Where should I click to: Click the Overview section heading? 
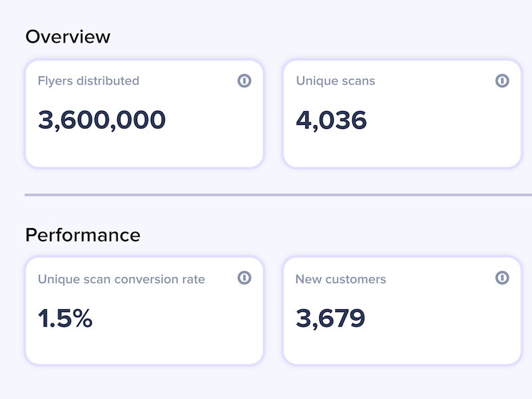(68, 37)
